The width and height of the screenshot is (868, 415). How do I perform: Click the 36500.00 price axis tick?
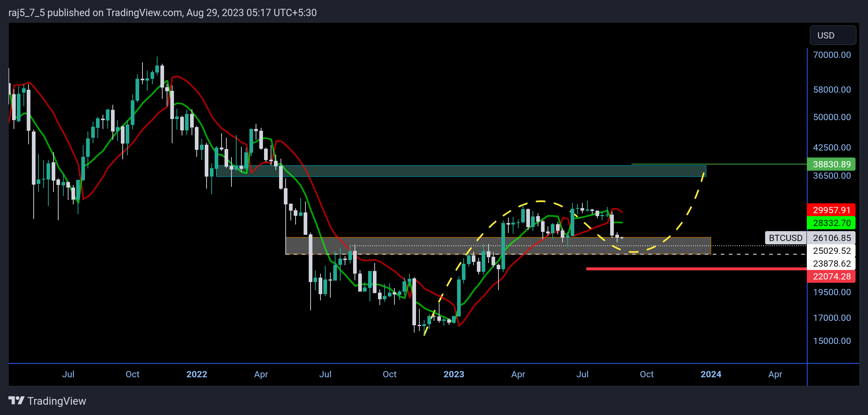click(832, 176)
